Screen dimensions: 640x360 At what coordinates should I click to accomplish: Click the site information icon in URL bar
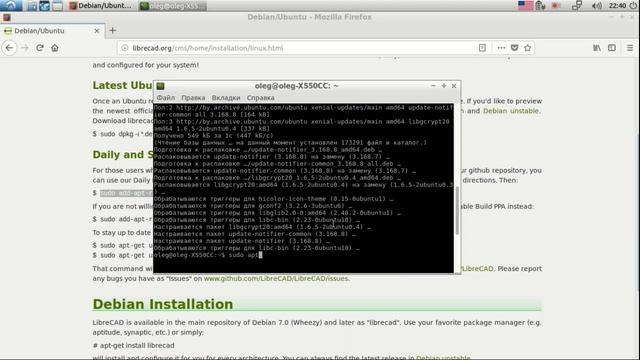tap(125, 48)
